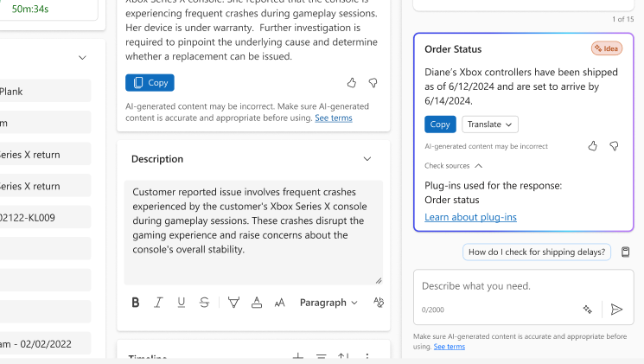Screen dimensions: 644x364
Task: Expand the Translate dropdown
Action: pos(489,125)
